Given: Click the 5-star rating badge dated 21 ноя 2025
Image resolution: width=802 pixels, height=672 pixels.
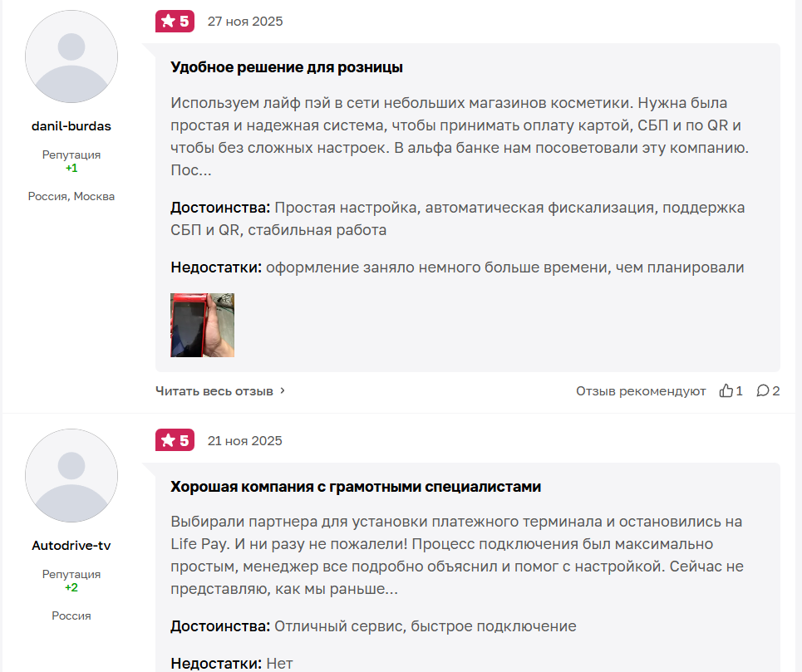Looking at the screenshot, I should click(175, 440).
